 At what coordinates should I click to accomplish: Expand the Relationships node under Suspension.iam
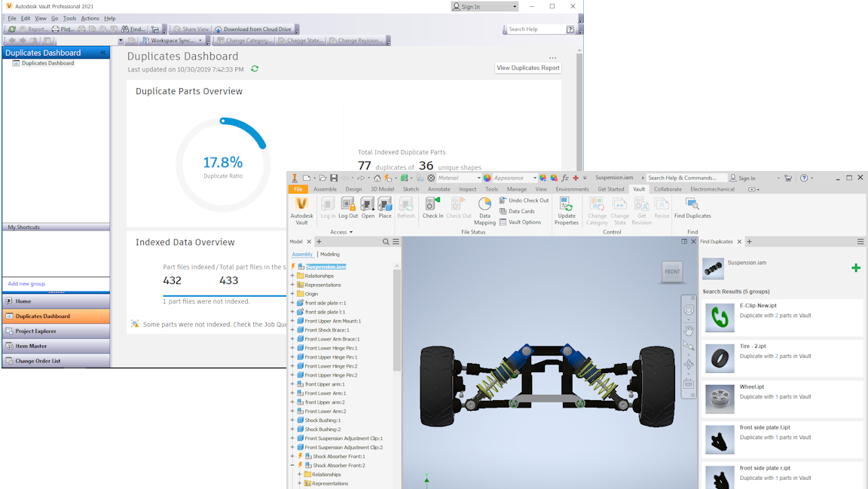(x=293, y=276)
